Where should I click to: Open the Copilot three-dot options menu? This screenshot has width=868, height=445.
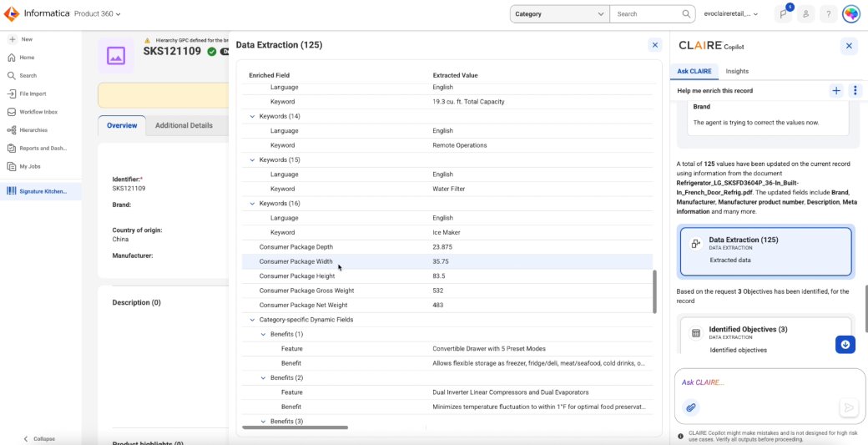pyautogui.click(x=855, y=91)
